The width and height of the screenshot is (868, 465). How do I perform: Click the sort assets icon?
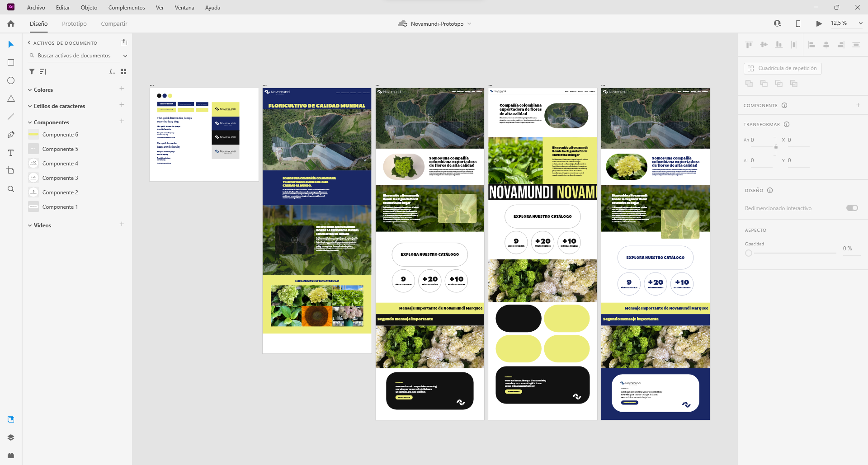pos(43,71)
